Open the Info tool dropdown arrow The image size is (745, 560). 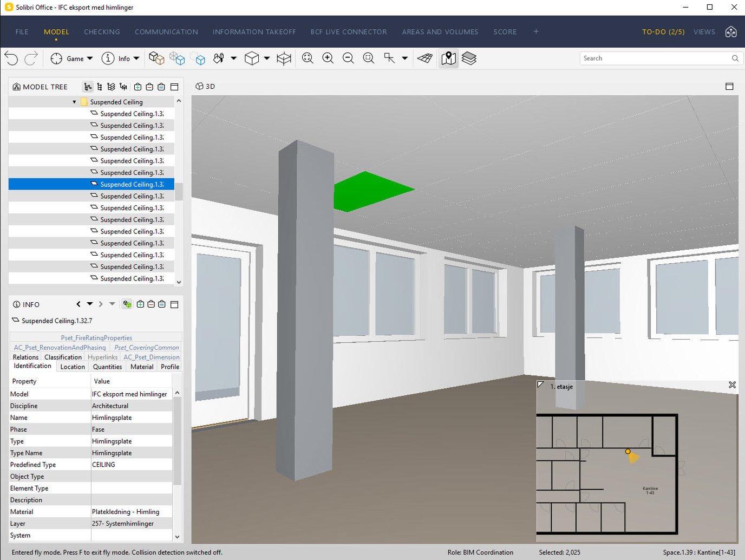[x=136, y=58]
